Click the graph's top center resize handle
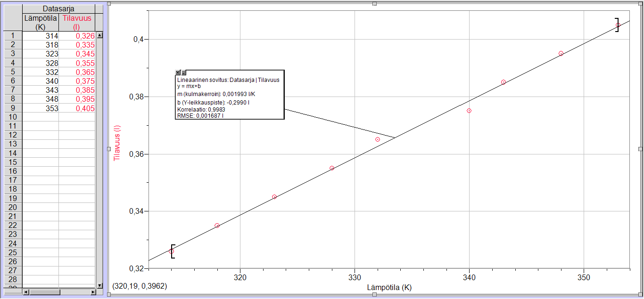This screenshot has width=644, height=299. coord(374,4)
